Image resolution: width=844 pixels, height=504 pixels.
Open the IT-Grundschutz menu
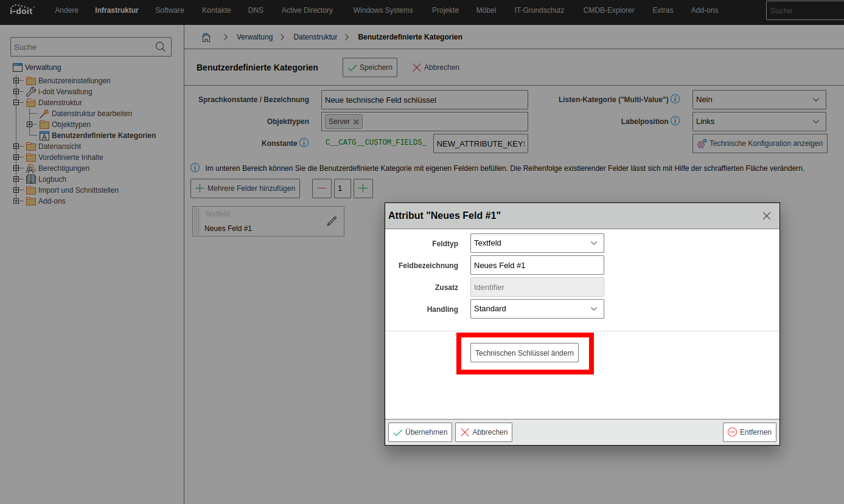pyautogui.click(x=539, y=10)
